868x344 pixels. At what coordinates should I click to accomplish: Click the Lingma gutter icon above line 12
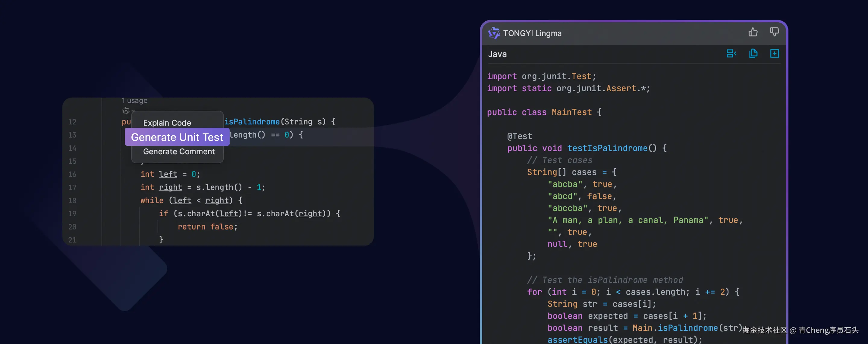[125, 111]
